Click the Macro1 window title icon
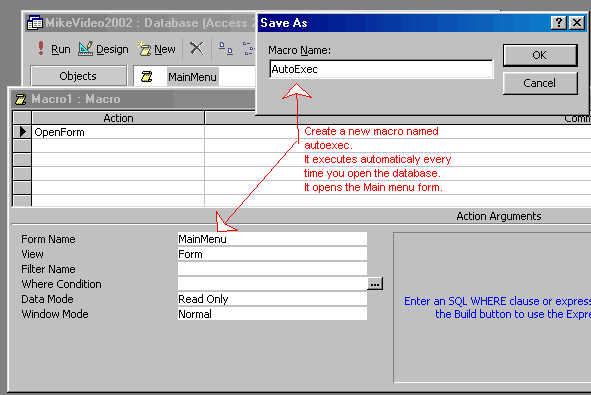 click(x=20, y=99)
